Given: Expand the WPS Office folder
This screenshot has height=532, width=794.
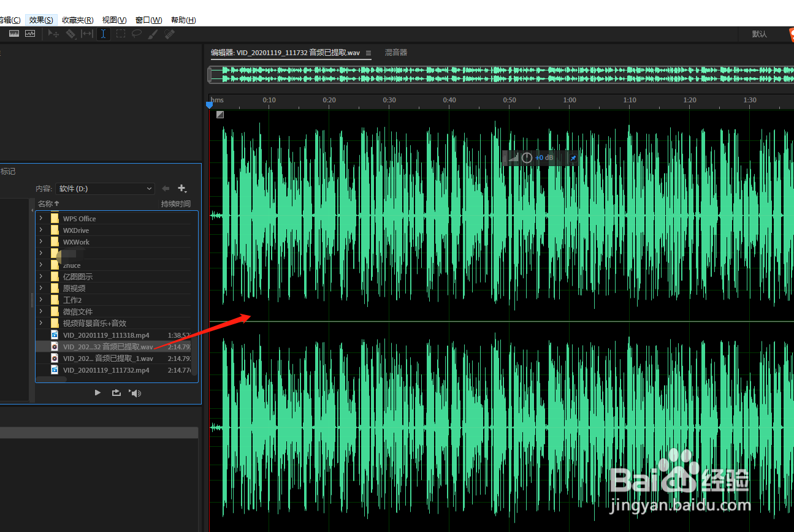Looking at the screenshot, I should [x=41, y=218].
